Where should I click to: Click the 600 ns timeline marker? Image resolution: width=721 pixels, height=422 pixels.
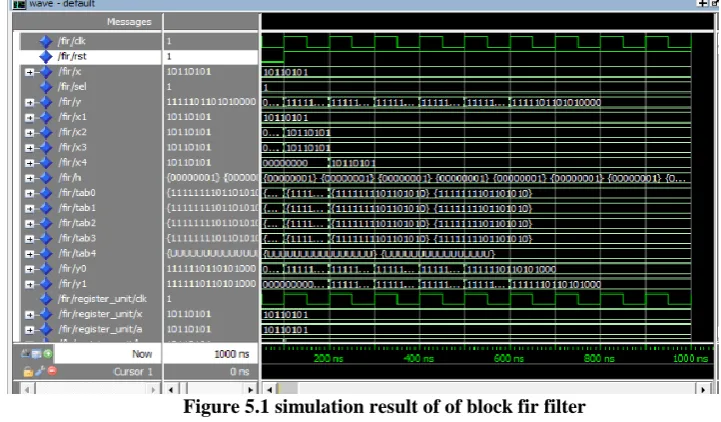pyautogui.click(x=509, y=358)
